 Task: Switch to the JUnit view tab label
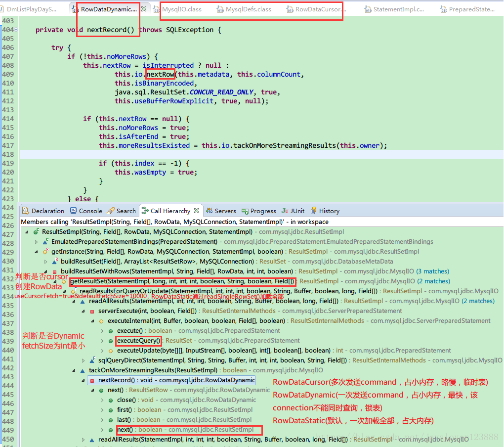tap(297, 211)
